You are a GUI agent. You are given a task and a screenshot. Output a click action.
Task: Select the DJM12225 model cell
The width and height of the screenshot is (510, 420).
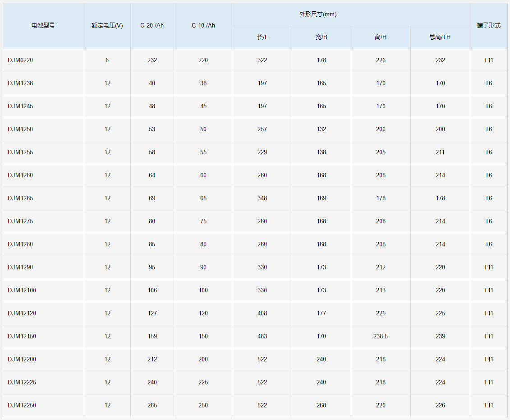pyautogui.click(x=43, y=383)
